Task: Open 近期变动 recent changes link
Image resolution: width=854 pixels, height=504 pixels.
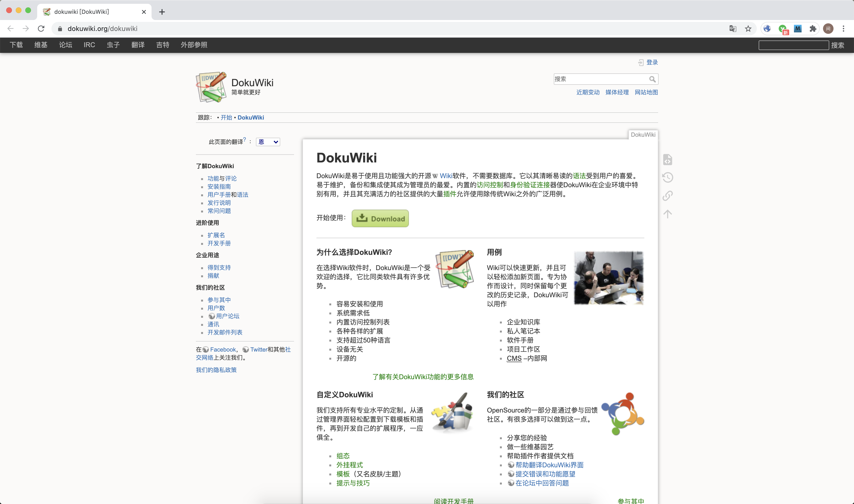Action: [588, 92]
